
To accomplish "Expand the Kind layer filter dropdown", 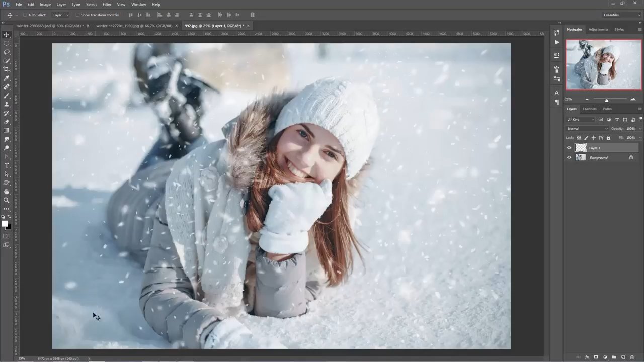I will coord(581,120).
